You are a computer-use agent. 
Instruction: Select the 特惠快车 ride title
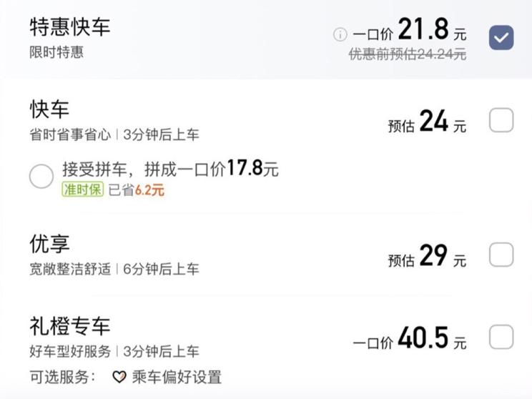pyautogui.click(x=70, y=26)
